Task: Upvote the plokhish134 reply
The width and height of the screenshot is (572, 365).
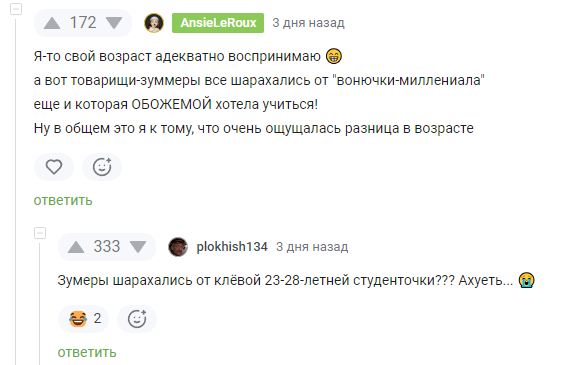Action: [76, 247]
